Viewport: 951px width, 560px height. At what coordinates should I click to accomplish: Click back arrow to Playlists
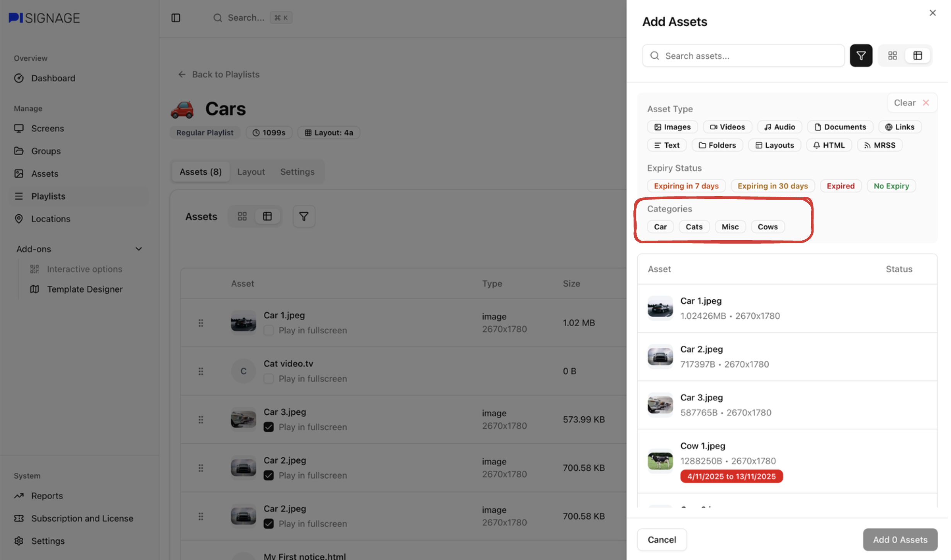(x=182, y=75)
